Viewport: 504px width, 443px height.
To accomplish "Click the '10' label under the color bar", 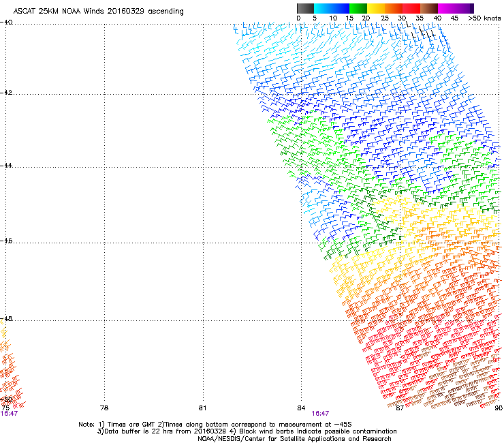I will 333,18.
